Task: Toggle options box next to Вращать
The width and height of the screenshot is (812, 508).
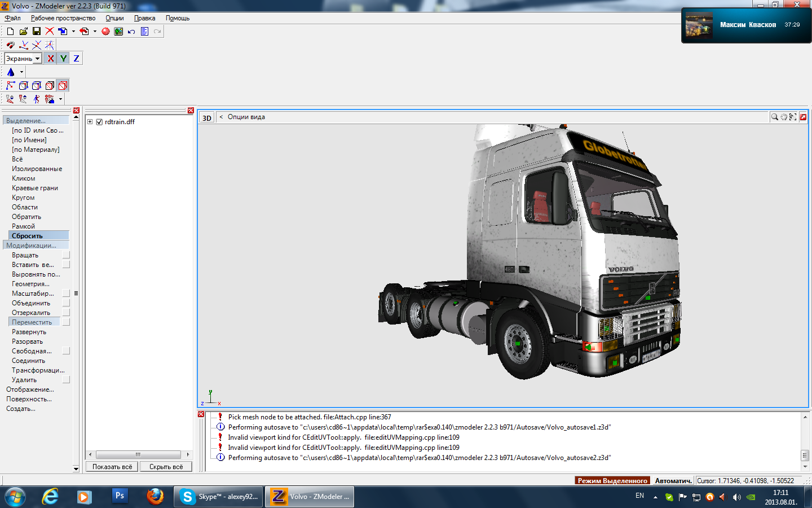Action: click(66, 255)
